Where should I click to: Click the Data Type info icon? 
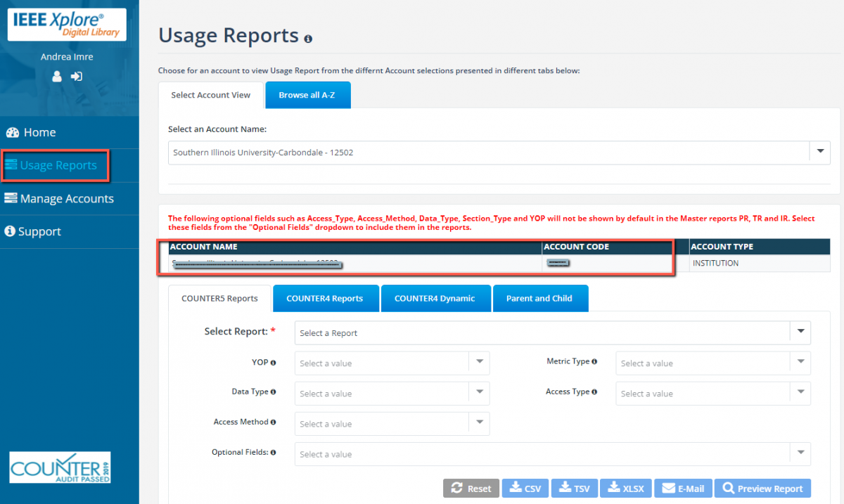(x=273, y=392)
